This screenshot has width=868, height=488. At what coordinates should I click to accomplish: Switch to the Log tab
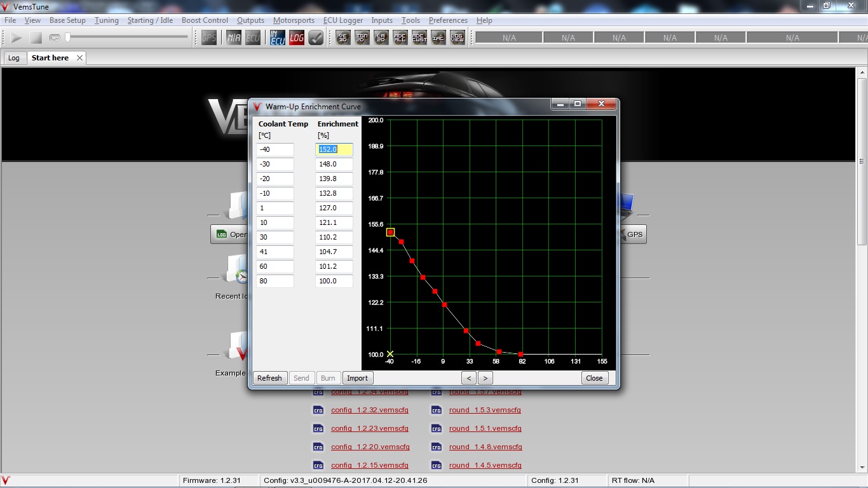pyautogui.click(x=14, y=58)
